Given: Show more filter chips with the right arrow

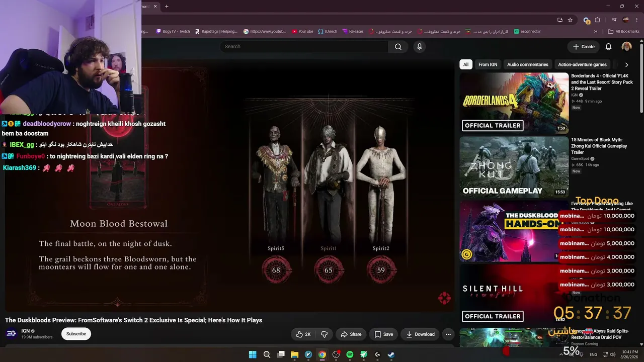Looking at the screenshot, I should [626, 64].
